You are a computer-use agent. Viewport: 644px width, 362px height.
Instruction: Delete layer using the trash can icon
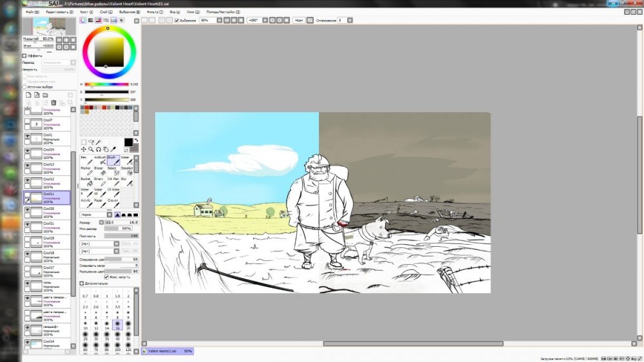point(53,103)
